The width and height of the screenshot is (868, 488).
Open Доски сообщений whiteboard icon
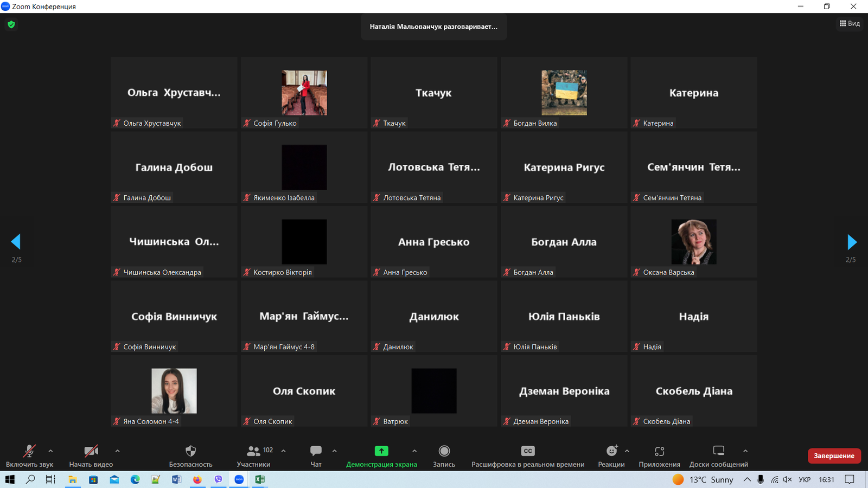click(718, 451)
